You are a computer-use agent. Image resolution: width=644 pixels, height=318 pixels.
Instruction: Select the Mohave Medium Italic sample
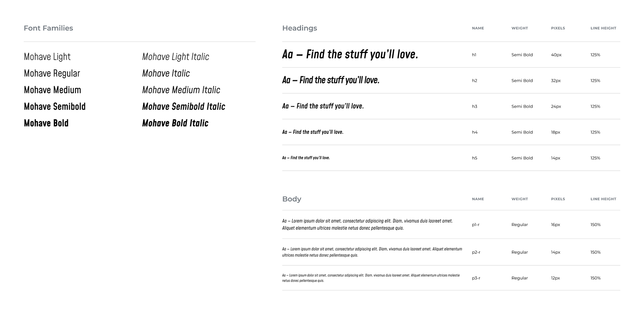coord(181,90)
